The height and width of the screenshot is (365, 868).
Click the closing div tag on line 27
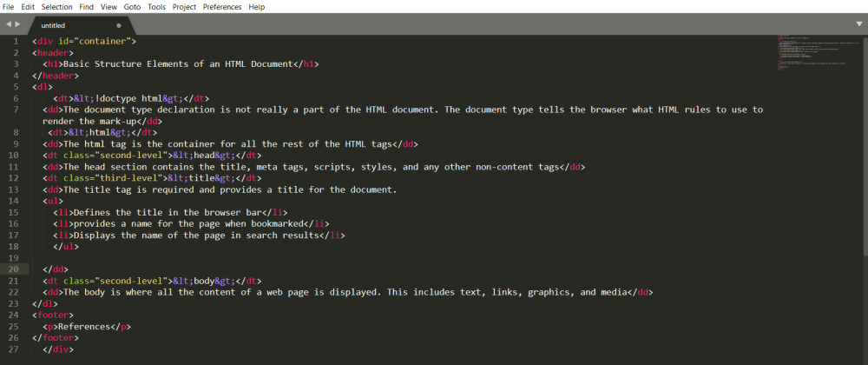(x=58, y=349)
